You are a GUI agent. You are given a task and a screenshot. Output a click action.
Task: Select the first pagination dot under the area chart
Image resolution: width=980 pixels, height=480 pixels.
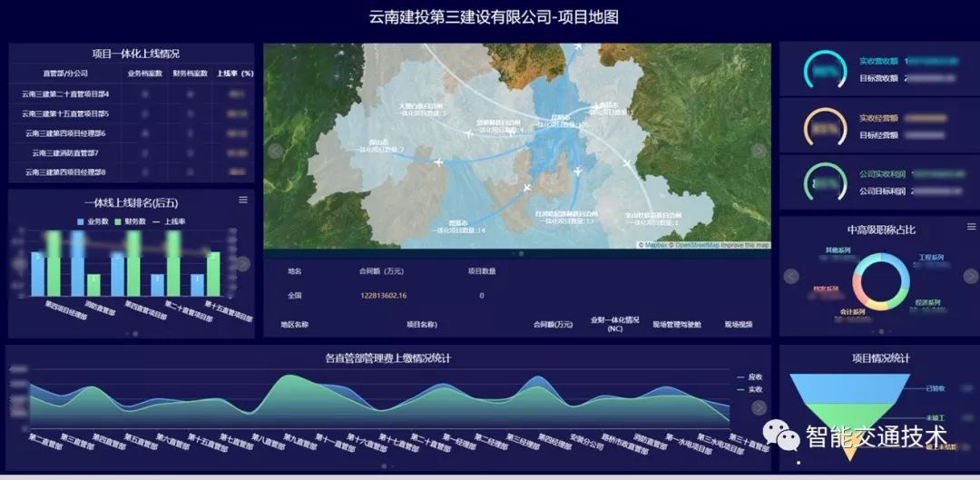[384, 465]
